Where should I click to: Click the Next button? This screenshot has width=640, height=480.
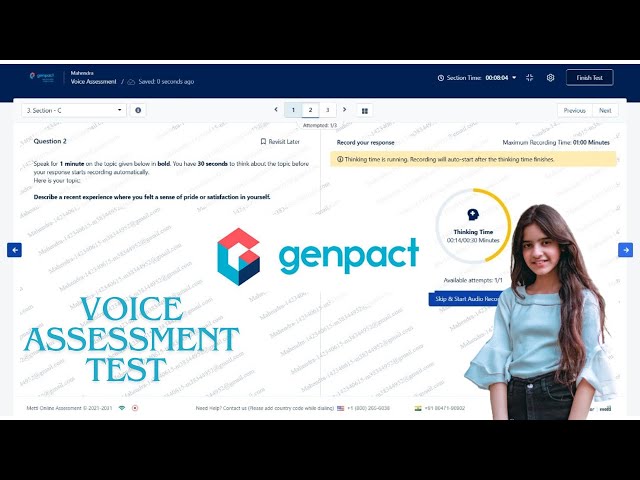[605, 111]
